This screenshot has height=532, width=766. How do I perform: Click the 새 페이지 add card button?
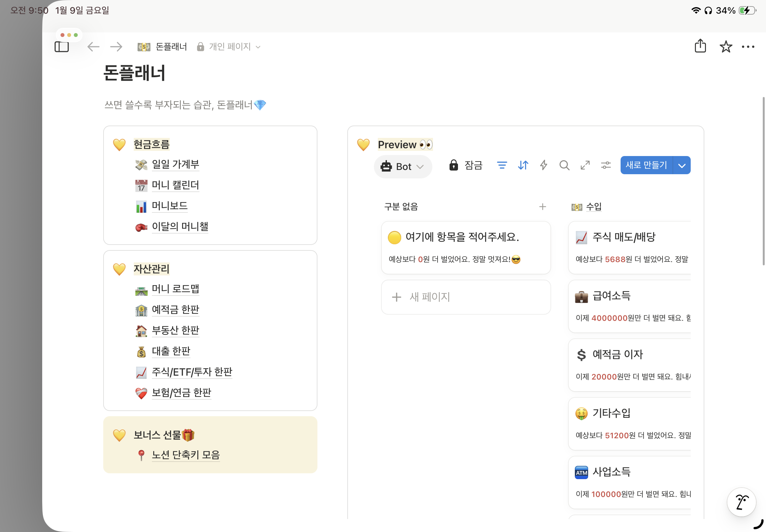click(466, 297)
